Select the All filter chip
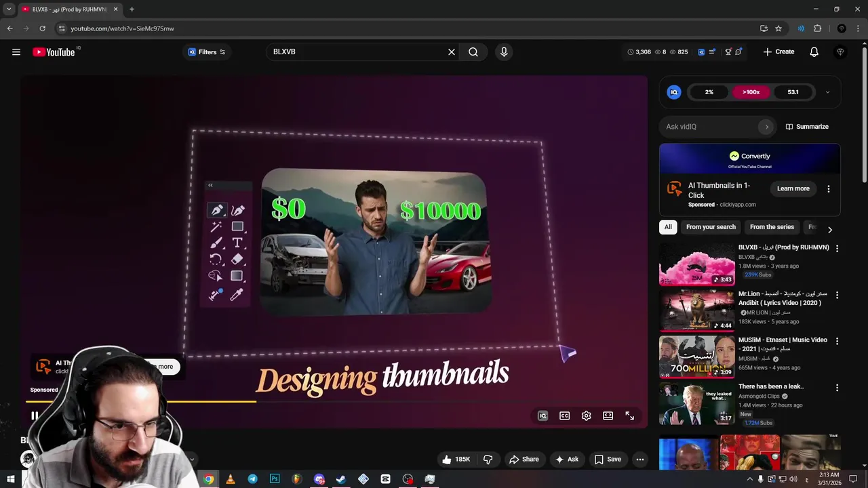The image size is (868, 488). (668, 227)
